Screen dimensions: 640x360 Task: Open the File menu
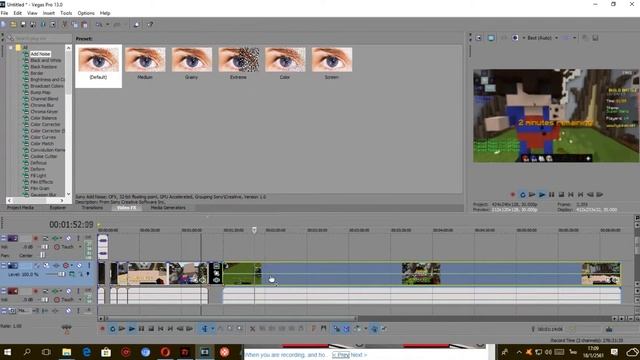(x=4, y=13)
